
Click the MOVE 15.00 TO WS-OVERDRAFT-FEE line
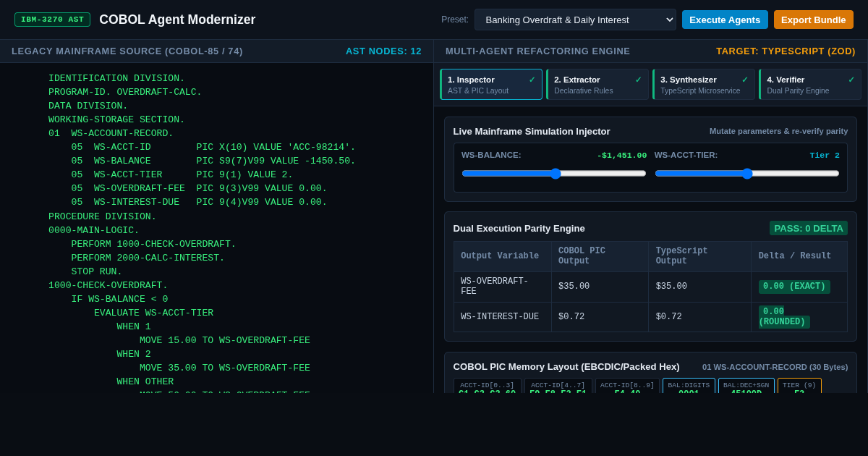[x=225, y=340]
